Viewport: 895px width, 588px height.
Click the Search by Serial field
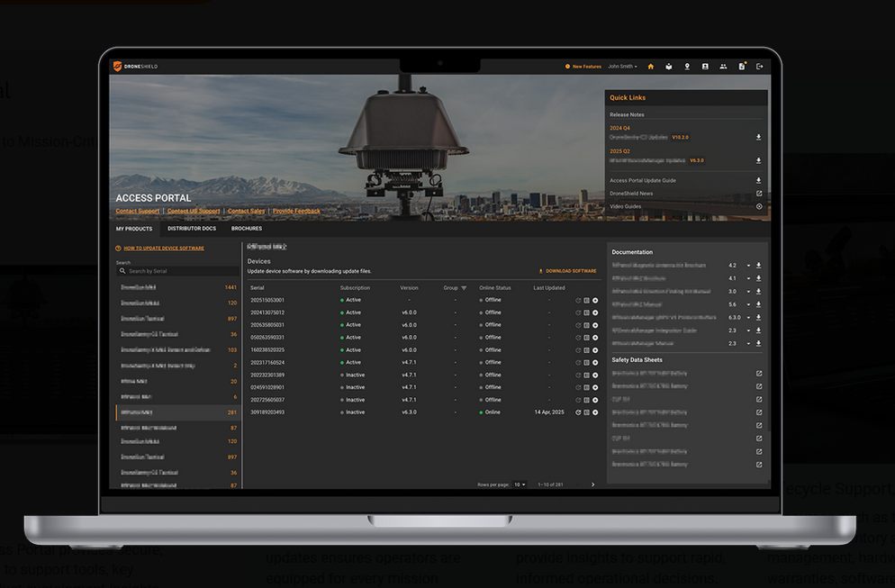[x=178, y=271]
